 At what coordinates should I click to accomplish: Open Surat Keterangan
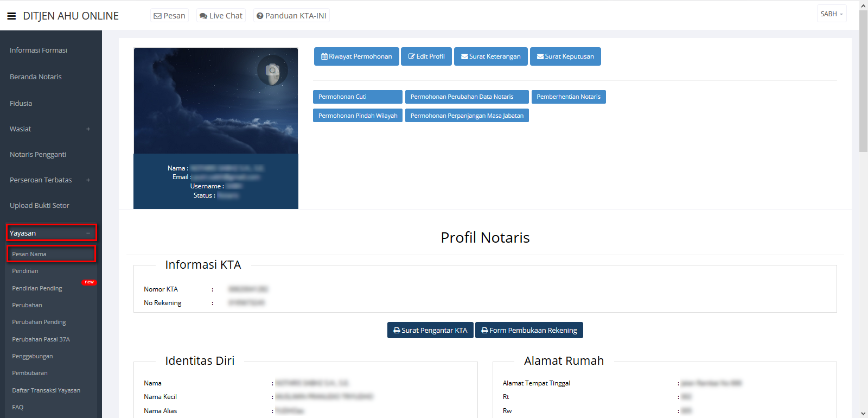click(490, 56)
